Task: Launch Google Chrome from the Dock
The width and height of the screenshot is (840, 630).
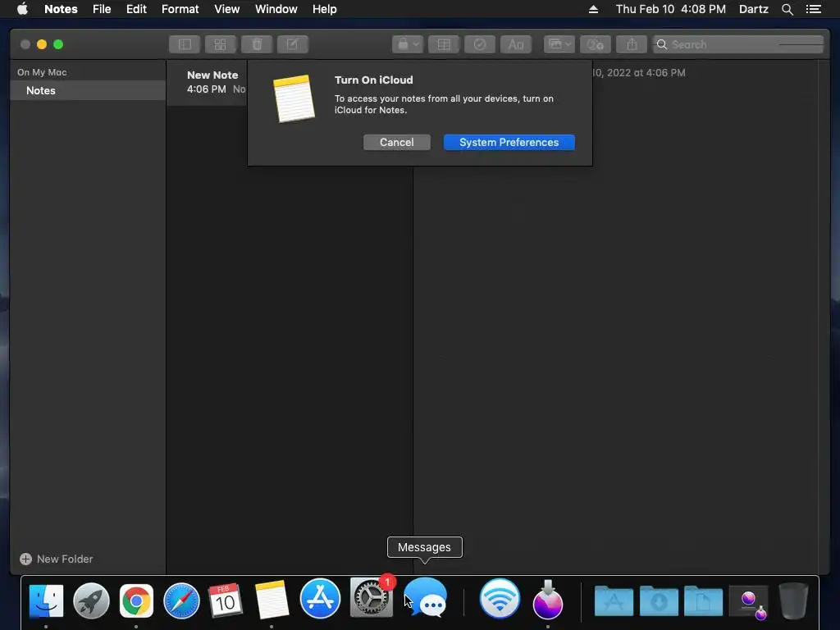Action: pyautogui.click(x=136, y=600)
